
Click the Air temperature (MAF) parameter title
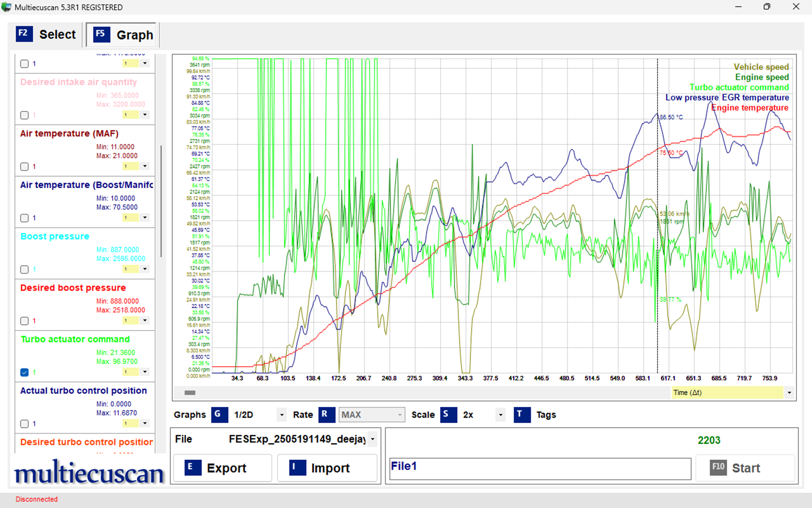pyautogui.click(x=69, y=133)
